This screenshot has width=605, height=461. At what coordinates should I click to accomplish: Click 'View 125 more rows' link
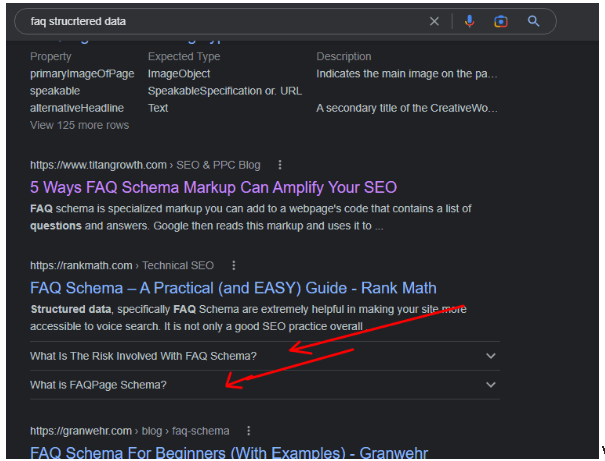[x=79, y=125]
